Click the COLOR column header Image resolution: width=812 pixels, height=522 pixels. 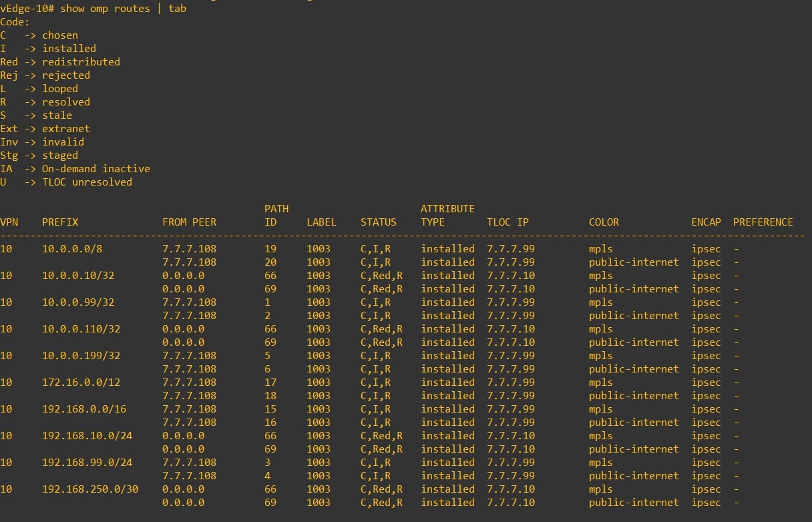pos(604,222)
